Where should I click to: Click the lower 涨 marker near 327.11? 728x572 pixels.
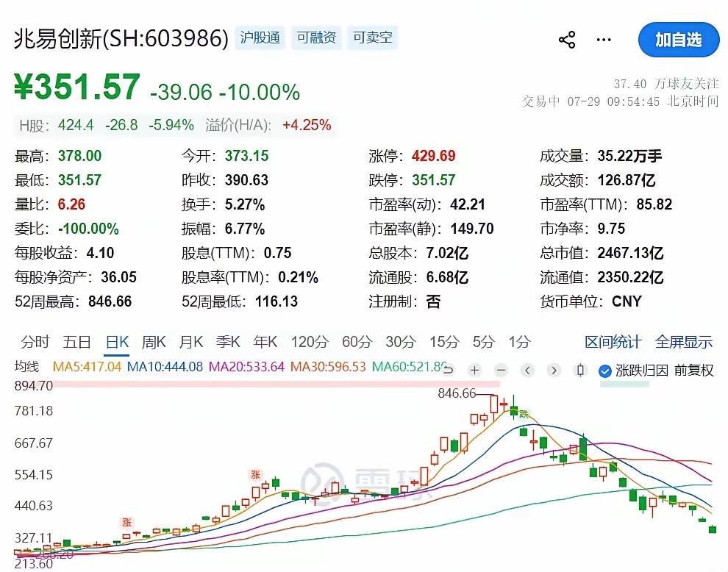pos(126,523)
